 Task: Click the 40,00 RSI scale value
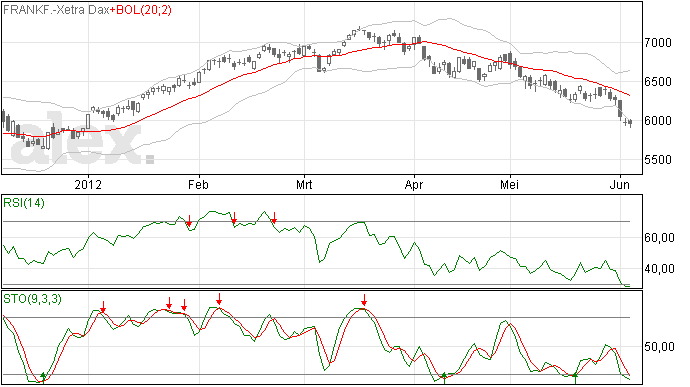click(659, 269)
